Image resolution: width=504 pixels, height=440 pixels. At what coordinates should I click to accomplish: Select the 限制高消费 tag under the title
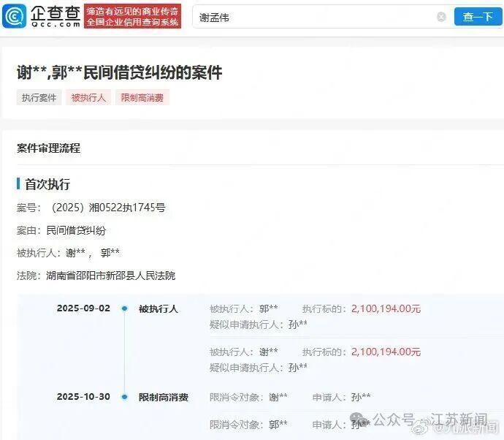point(142,97)
